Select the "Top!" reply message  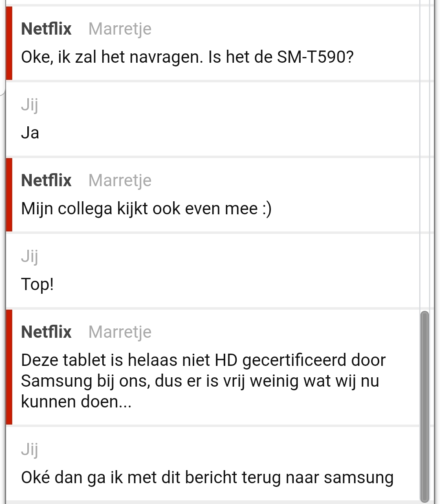tap(37, 284)
